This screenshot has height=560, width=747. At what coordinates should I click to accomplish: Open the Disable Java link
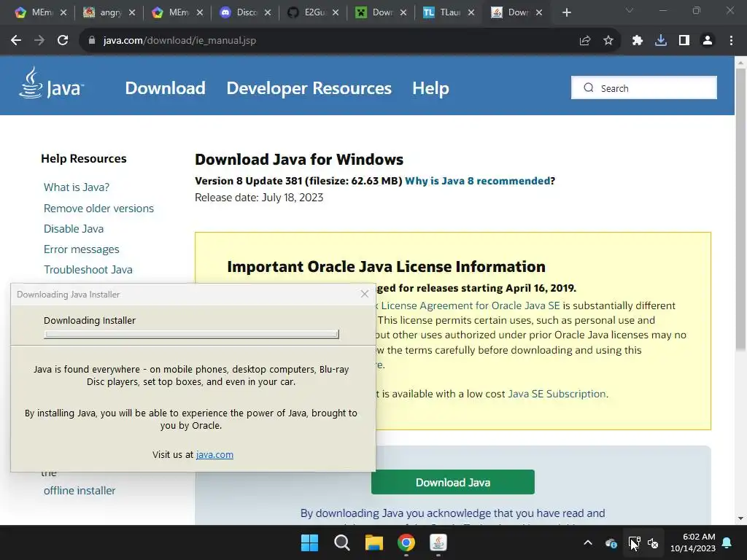click(74, 228)
